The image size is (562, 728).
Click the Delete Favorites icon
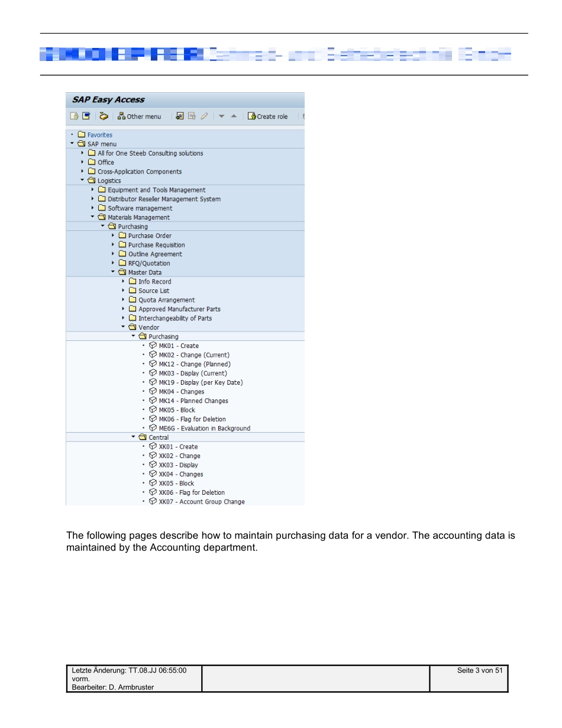pyautogui.click(x=192, y=116)
